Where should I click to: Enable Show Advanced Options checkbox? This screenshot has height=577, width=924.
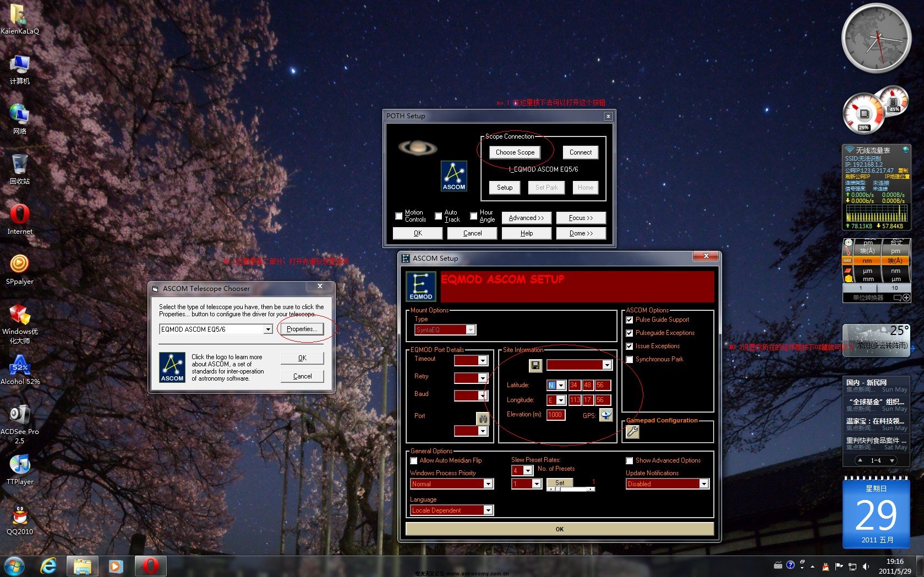point(630,460)
